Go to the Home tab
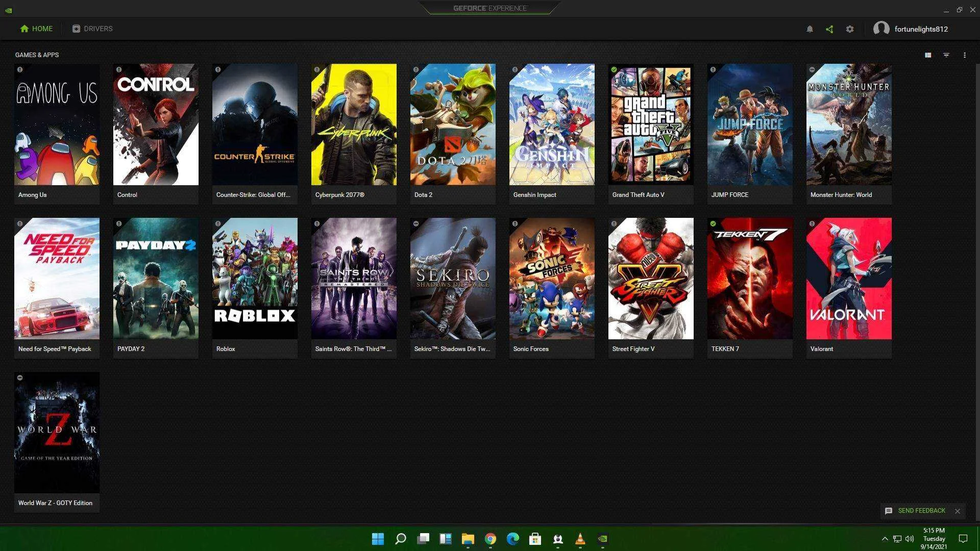Image resolution: width=980 pixels, height=551 pixels. pos(36,29)
